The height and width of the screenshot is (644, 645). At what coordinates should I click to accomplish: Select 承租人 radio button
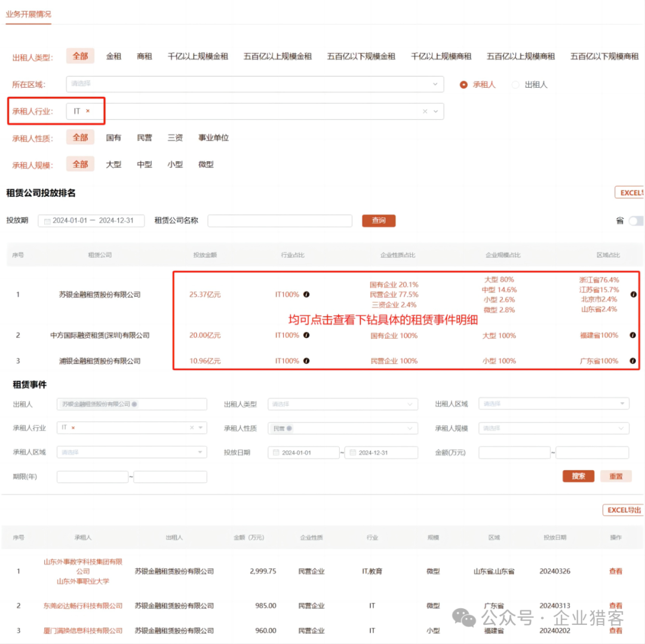[463, 85]
